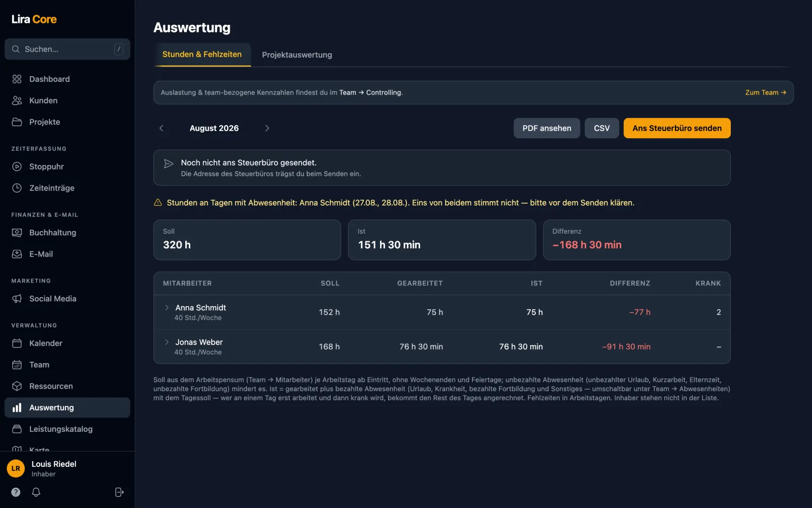
Task: Click the E-Mail inbox icon
Action: click(17, 254)
